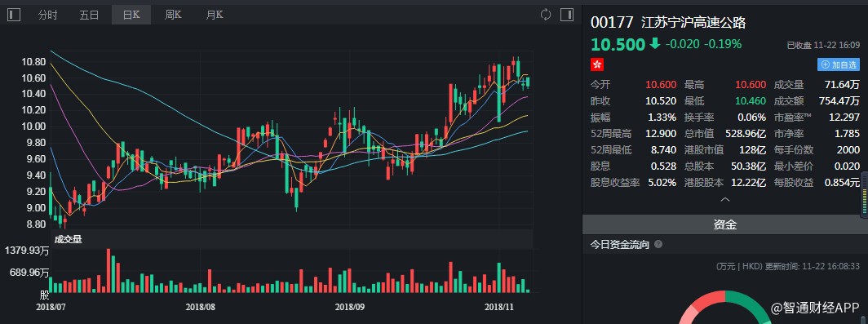
Task: Click the 52周最高 value 12.900
Action: [661, 134]
